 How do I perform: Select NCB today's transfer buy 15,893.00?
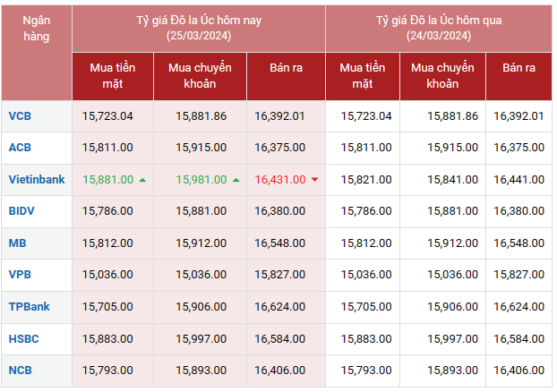click(201, 371)
